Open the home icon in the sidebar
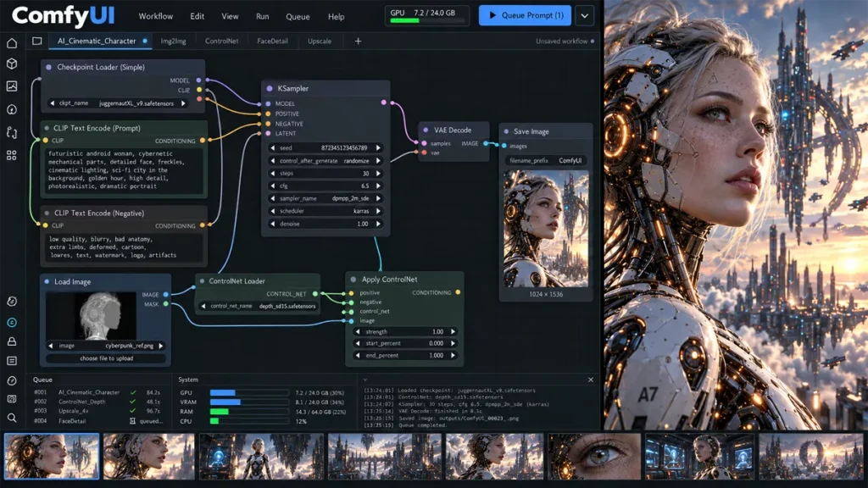 coord(12,43)
